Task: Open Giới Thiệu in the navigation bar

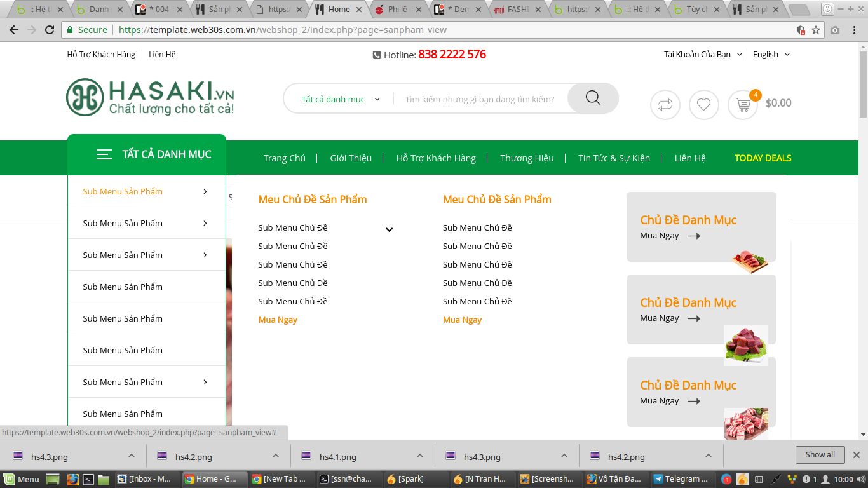Action: [x=351, y=158]
